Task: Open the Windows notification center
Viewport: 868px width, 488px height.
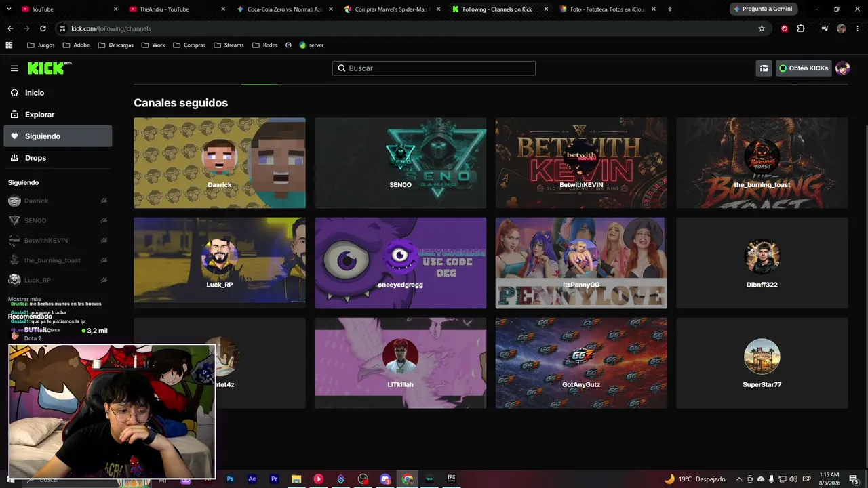Action: point(853,479)
